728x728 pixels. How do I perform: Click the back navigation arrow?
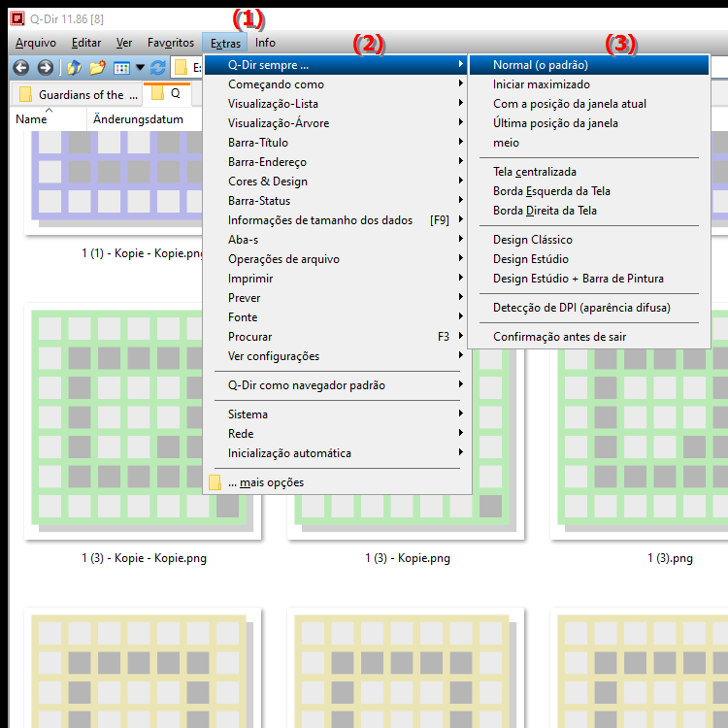pyautogui.click(x=19, y=68)
